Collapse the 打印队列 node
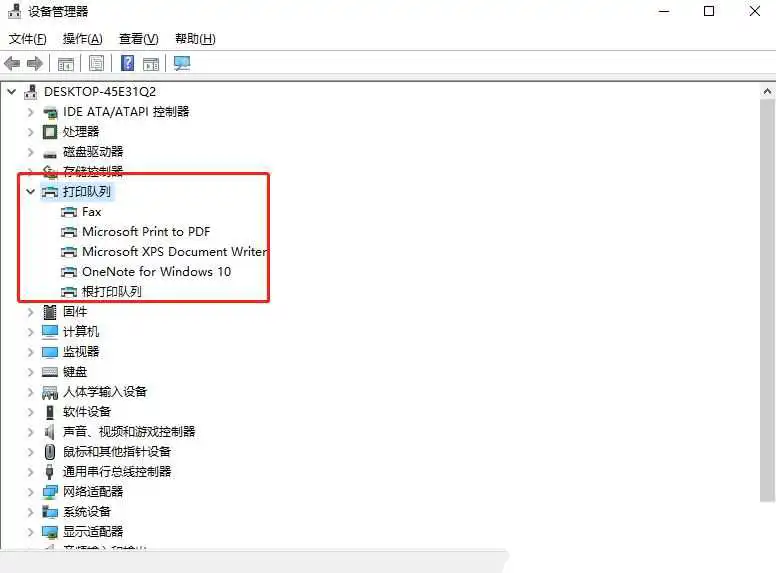Viewport: 776px width, 573px height. coord(30,191)
